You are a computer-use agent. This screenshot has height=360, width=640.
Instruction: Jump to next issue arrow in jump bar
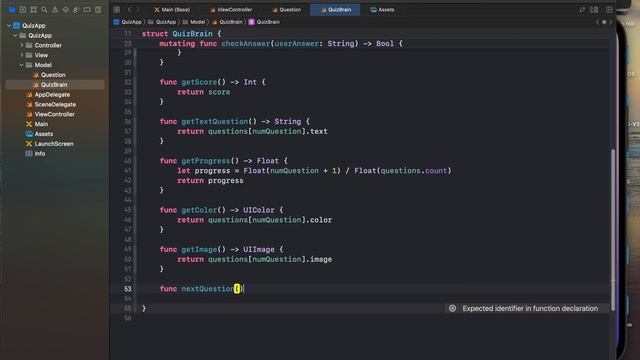[x=611, y=22]
